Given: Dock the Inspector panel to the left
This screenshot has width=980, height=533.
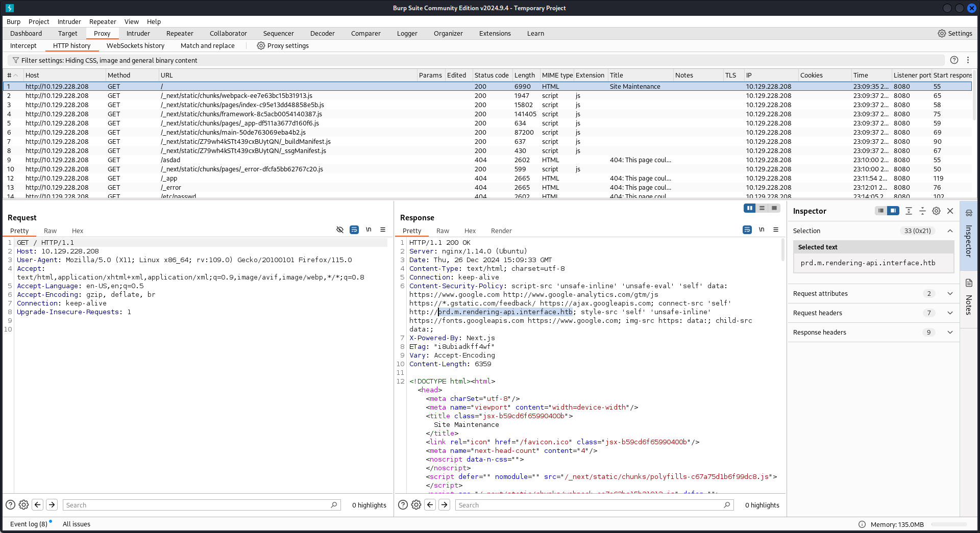Looking at the screenshot, I should pyautogui.click(x=881, y=211).
